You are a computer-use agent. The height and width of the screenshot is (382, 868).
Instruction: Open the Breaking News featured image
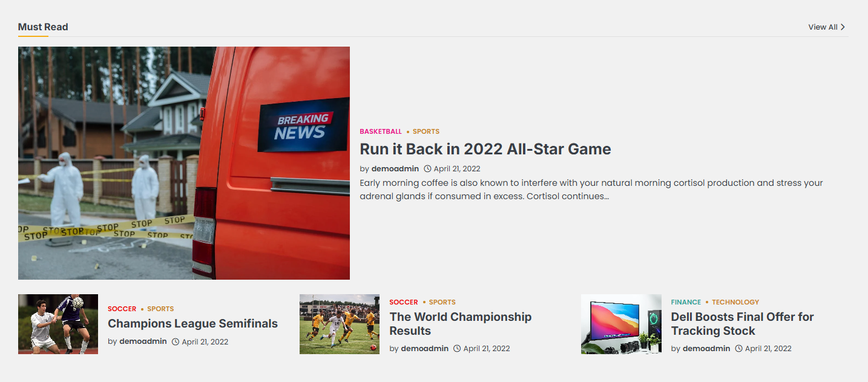pos(184,163)
